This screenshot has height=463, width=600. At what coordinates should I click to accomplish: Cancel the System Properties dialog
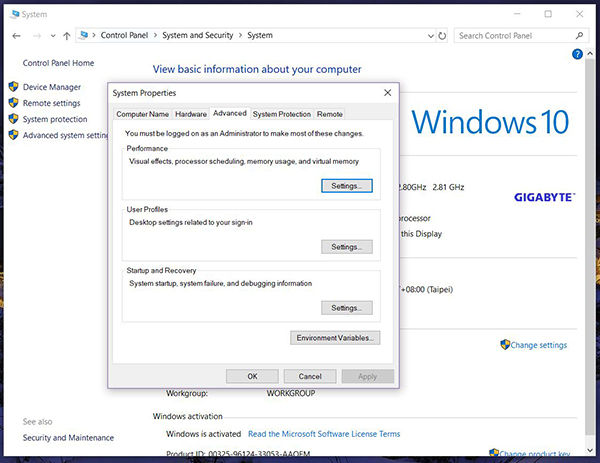point(310,376)
